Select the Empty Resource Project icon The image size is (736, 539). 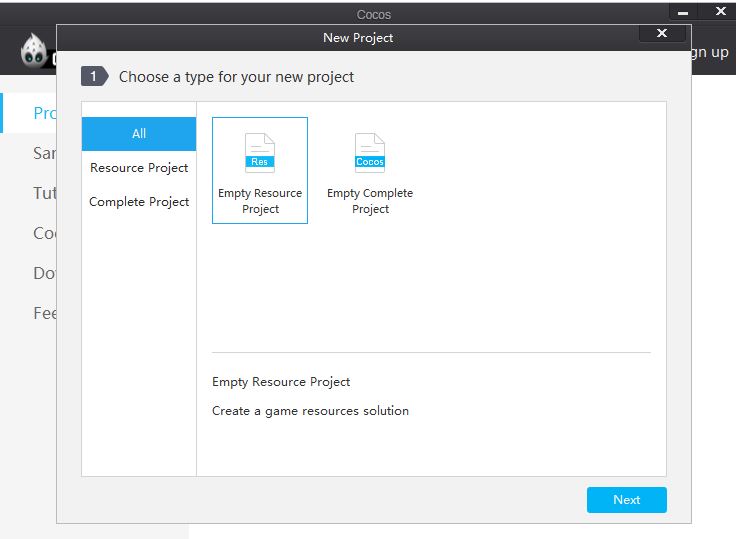tap(260, 153)
